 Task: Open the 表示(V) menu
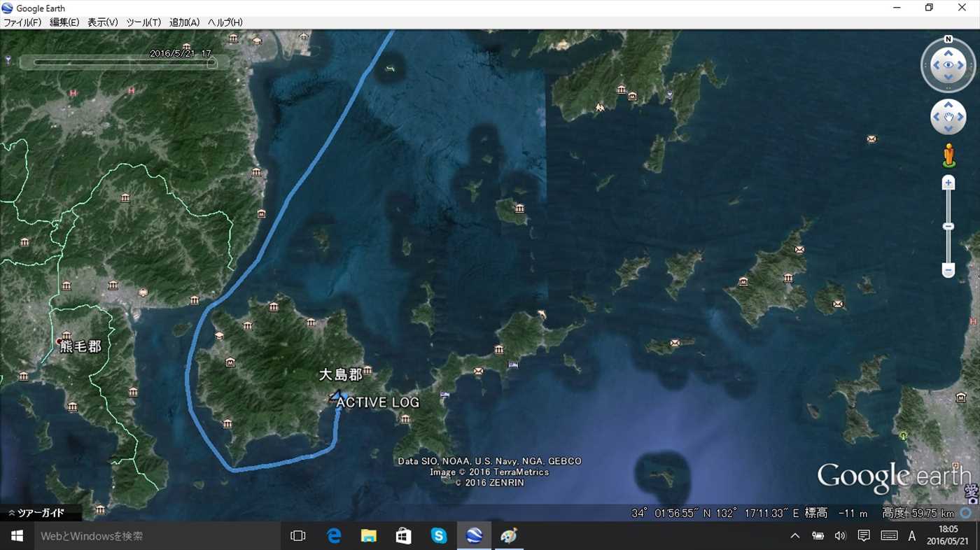[102, 22]
